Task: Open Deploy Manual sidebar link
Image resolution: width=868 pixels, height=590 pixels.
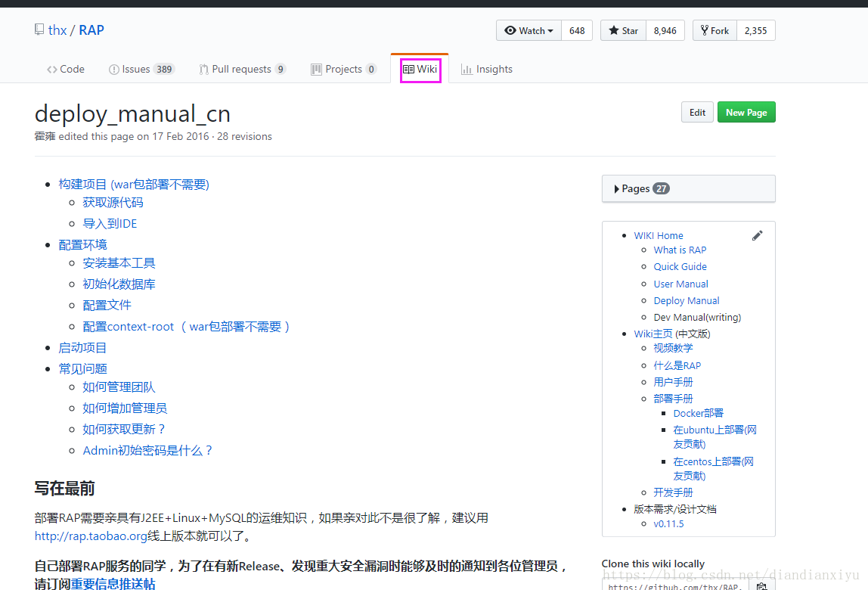Action: 686,301
